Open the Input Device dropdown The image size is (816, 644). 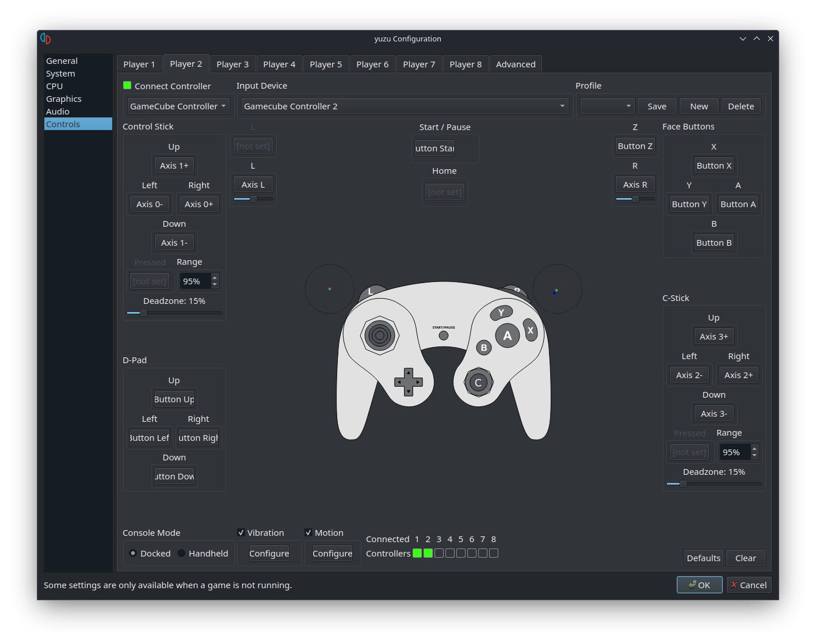tap(405, 106)
